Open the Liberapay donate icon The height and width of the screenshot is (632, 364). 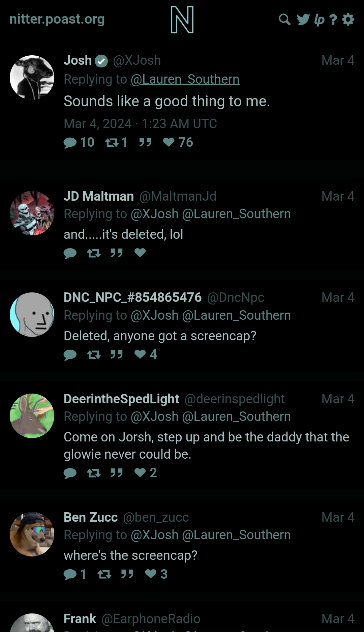[319, 20]
